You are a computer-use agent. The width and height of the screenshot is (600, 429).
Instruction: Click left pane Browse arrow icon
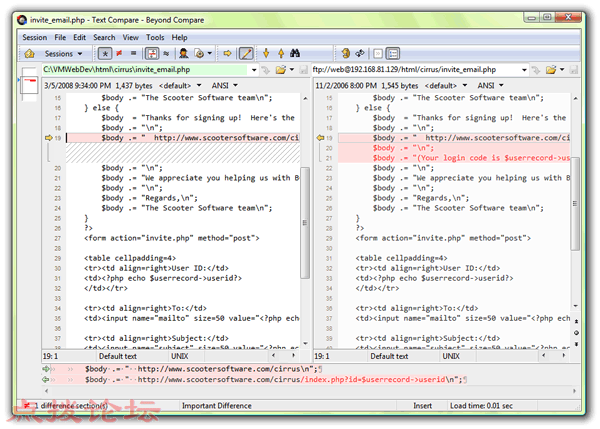[x=265, y=70]
